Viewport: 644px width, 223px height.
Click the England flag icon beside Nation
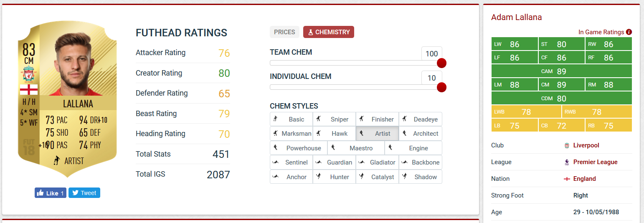pos(567,179)
